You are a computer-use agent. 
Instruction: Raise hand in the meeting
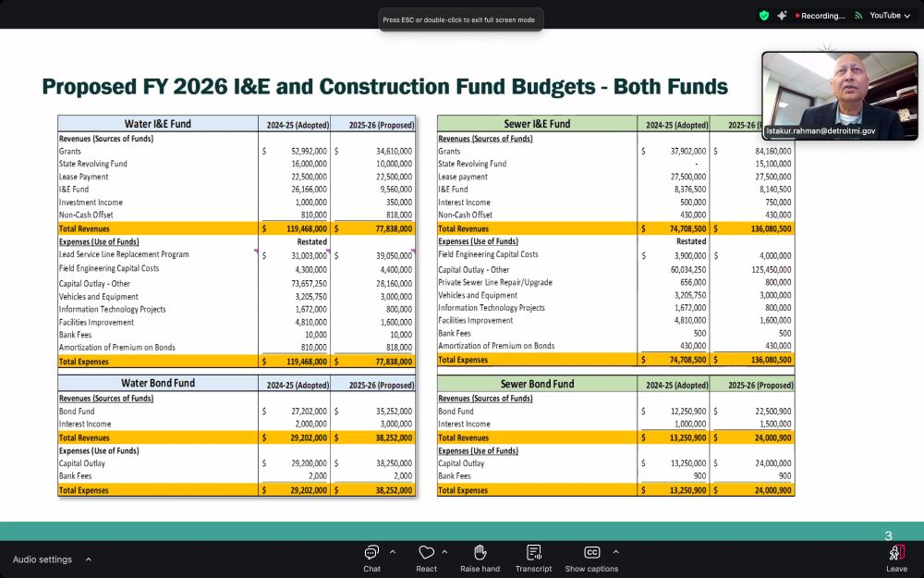(x=480, y=559)
